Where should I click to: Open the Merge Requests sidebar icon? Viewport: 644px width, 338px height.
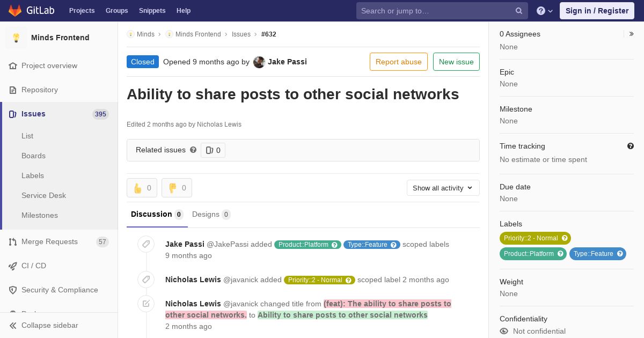coord(13,242)
